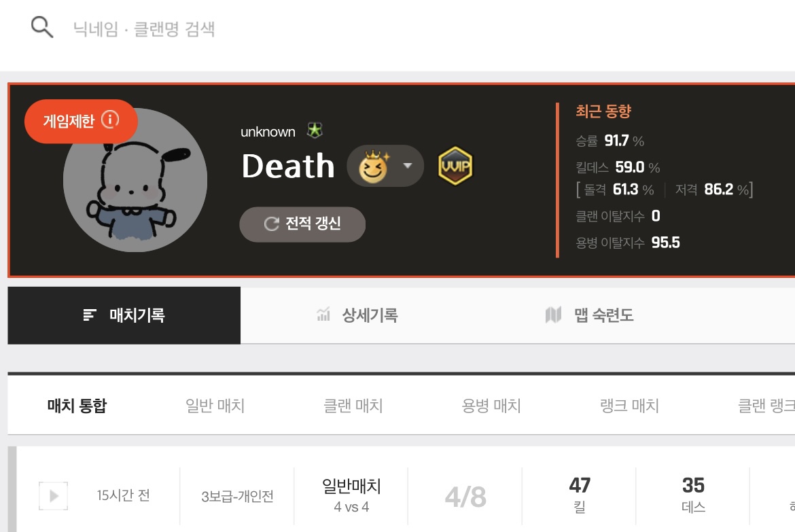Screen dimensions: 795x532
Task: Click the map icon beside 맵 숙련도
Action: 553,315
